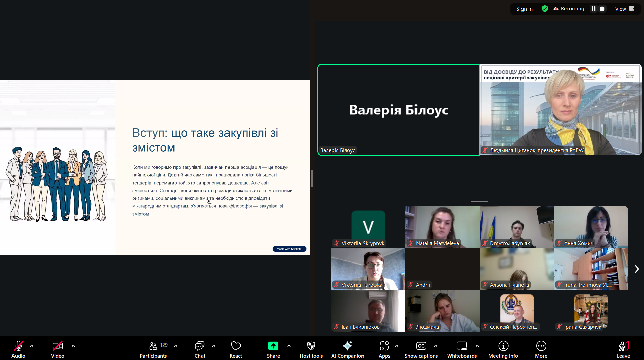Click the Sign in button
Image resolution: width=644 pixels, height=360 pixels.
tap(524, 9)
